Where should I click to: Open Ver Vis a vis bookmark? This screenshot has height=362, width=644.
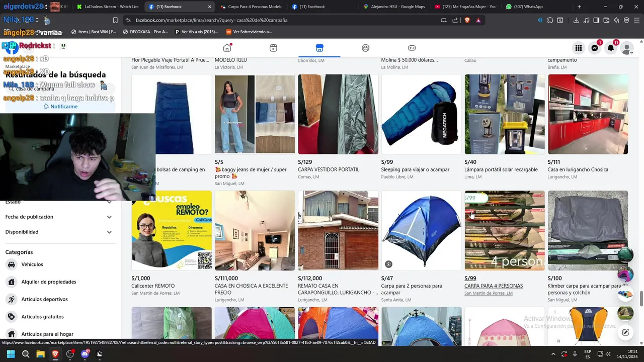196,32
